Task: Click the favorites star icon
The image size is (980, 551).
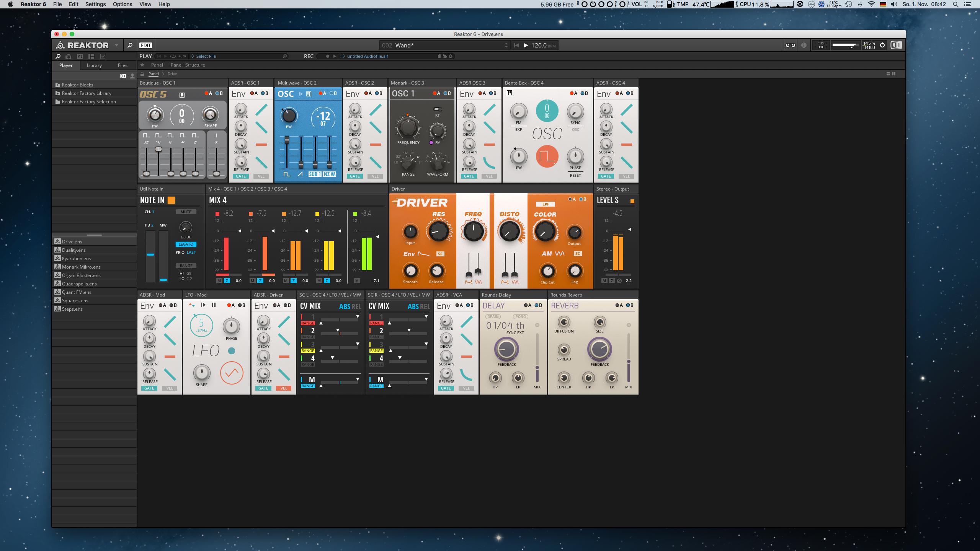Action: click(x=142, y=65)
